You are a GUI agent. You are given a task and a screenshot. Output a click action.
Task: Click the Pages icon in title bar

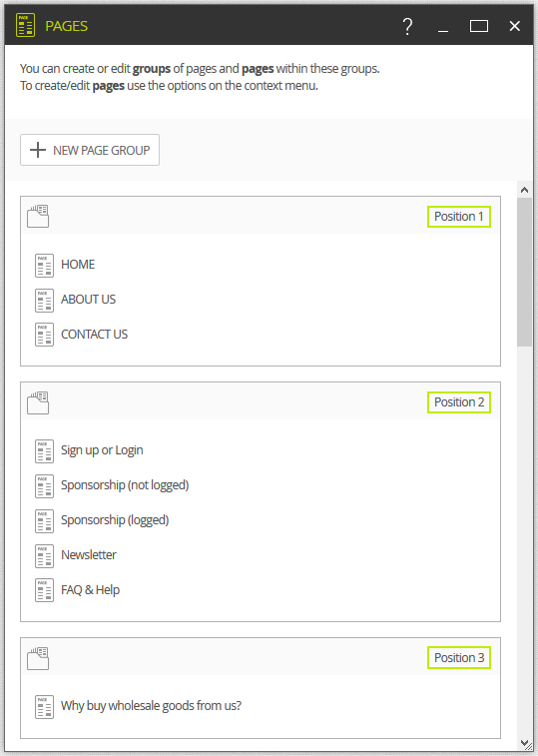tap(26, 25)
